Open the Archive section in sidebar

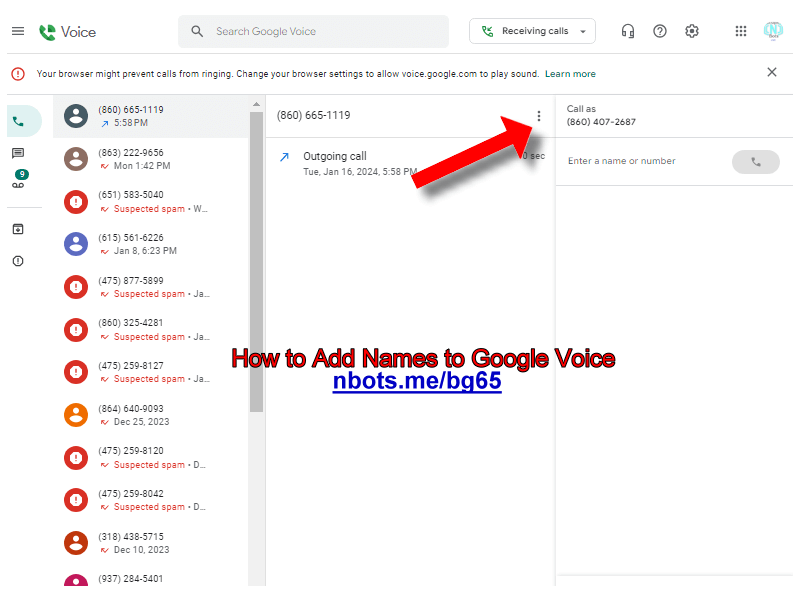pos(18,229)
